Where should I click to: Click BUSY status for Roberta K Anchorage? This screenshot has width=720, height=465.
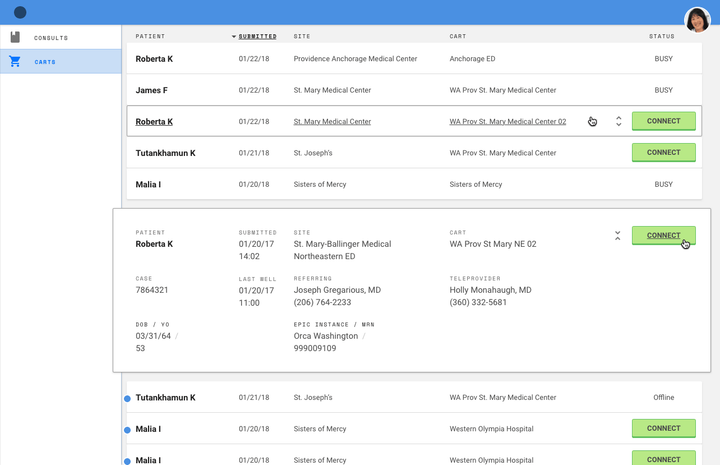[664, 59]
